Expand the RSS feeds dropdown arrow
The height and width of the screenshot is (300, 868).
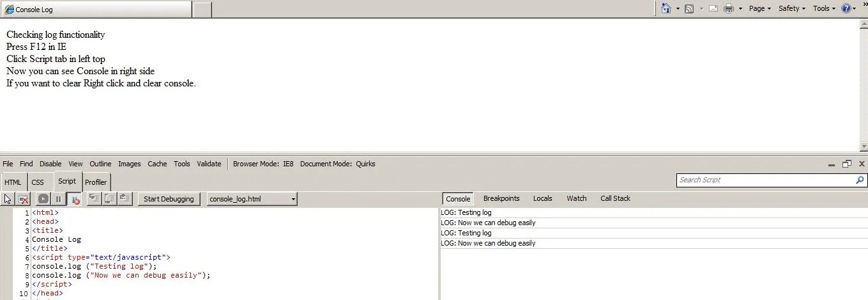point(701,9)
